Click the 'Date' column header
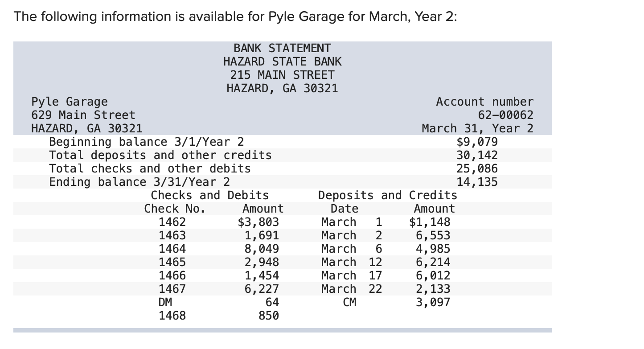The width and height of the screenshot is (644, 349). (x=344, y=209)
